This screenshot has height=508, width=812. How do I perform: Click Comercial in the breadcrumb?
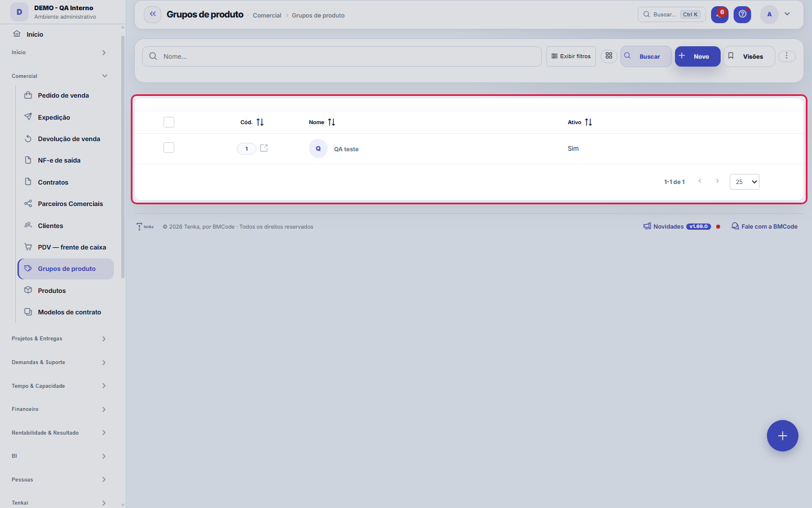click(x=267, y=15)
